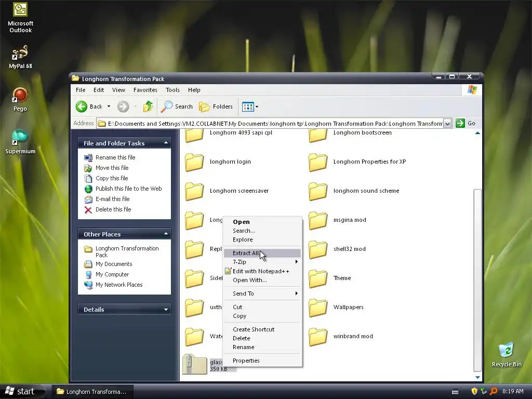Image resolution: width=532 pixels, height=399 pixels.
Task: Open the Tools menu
Action: pyautogui.click(x=172, y=90)
